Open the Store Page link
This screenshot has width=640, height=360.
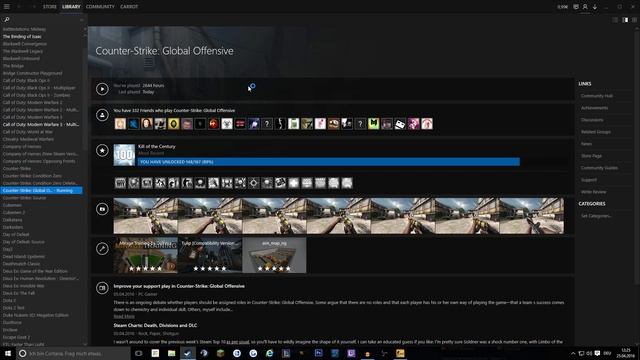click(x=591, y=156)
